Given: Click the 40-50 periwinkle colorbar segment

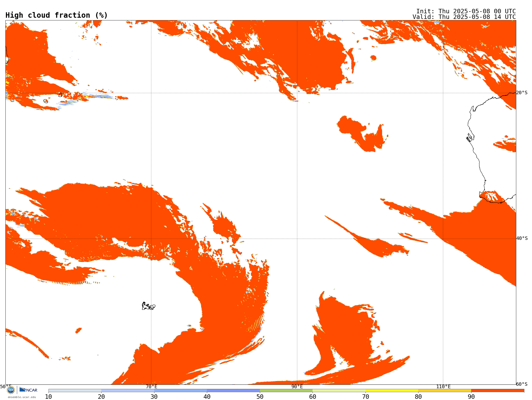Looking at the screenshot, I should (233, 391).
